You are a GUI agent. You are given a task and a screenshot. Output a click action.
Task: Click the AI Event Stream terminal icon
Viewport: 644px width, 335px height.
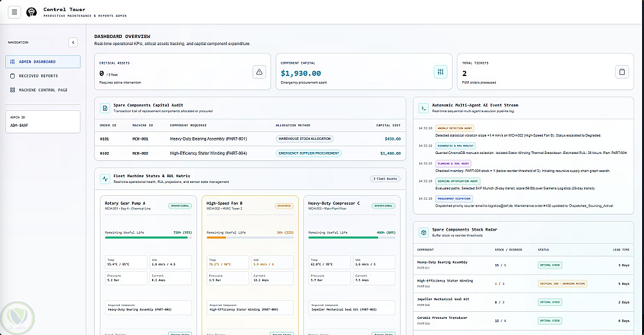point(424,108)
